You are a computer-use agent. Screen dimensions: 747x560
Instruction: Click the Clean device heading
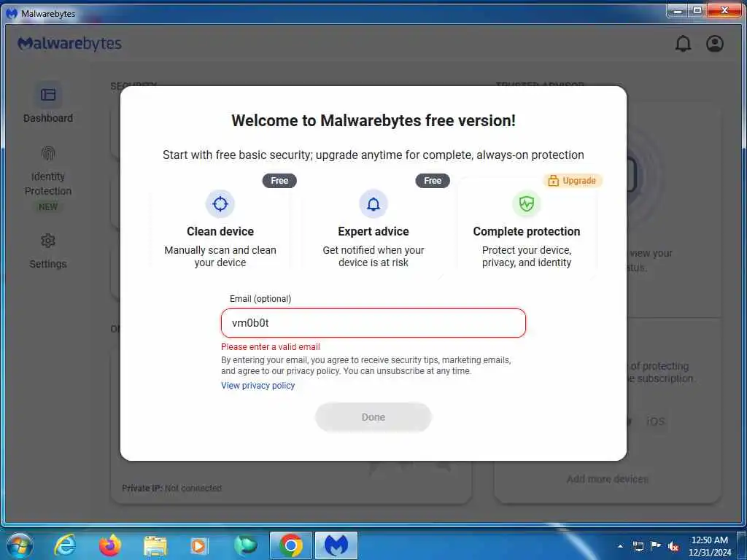pos(220,231)
